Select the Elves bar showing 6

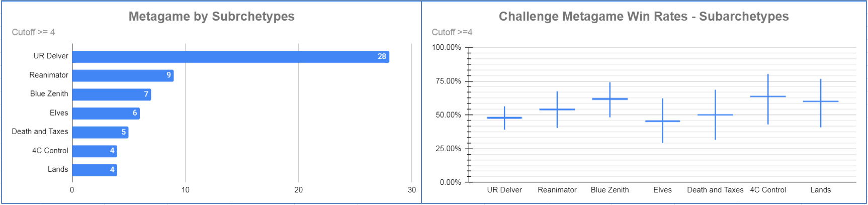click(106, 113)
